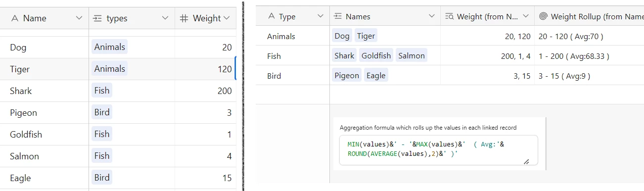Screen dimensions: 644x191
Task: Select the Tiger name cell
Action: click(x=45, y=69)
